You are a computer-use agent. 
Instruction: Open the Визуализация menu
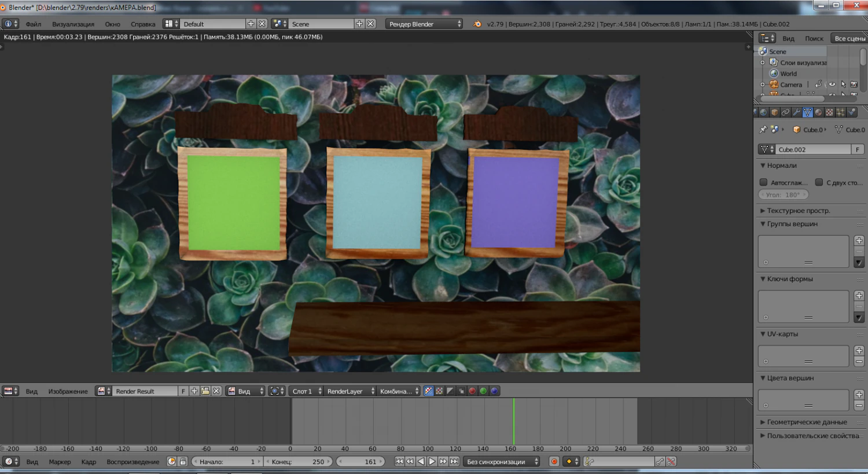click(x=73, y=24)
